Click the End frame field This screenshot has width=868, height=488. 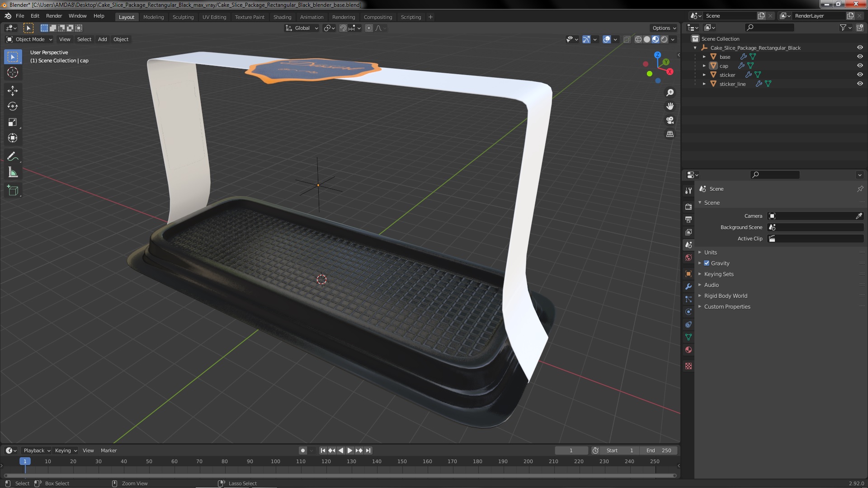coord(659,450)
